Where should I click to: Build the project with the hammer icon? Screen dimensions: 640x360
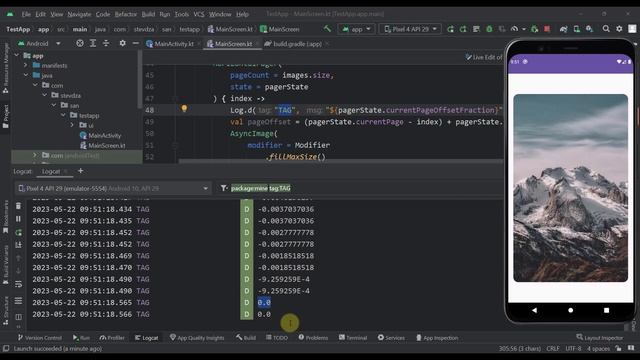pos(327,29)
